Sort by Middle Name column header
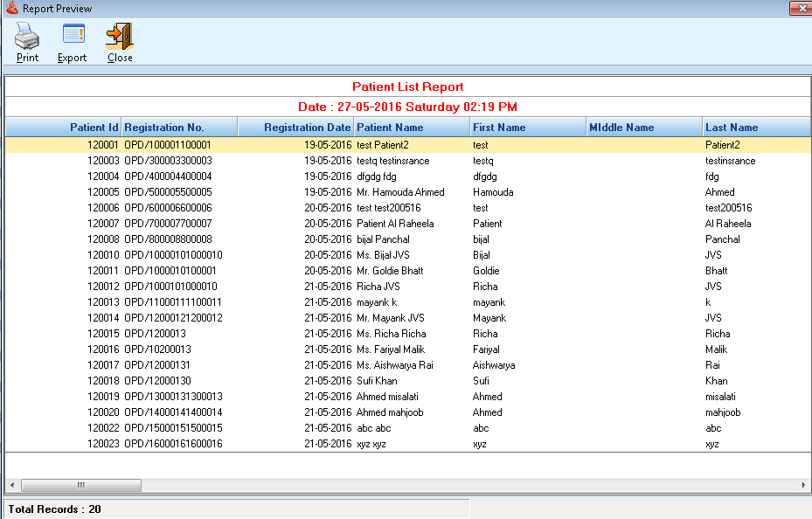This screenshot has width=812, height=519. tap(644, 128)
